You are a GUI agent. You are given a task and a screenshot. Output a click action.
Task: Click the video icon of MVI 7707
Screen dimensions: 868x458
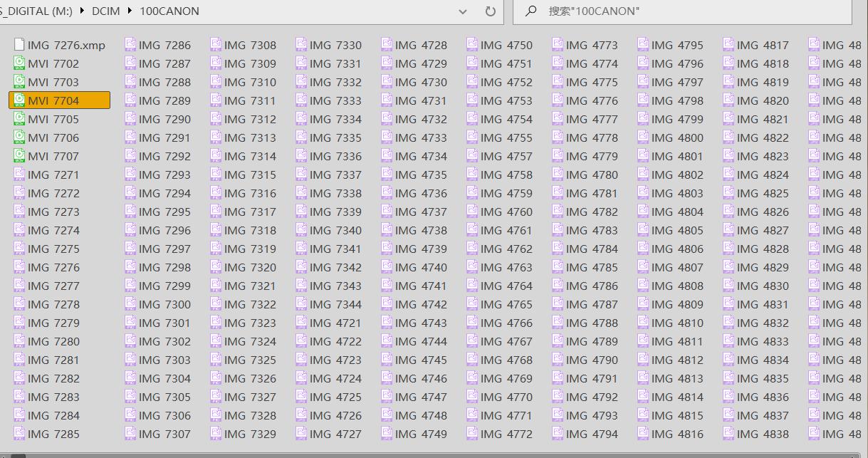tap(19, 156)
